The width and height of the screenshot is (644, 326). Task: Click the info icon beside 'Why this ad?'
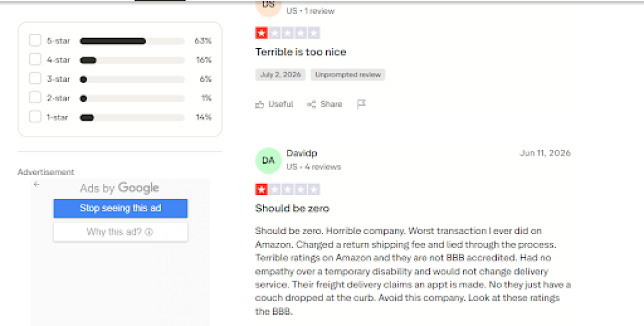149,232
